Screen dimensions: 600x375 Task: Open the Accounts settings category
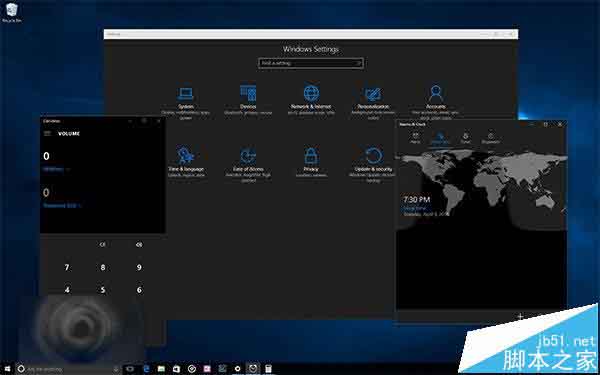pos(435,101)
